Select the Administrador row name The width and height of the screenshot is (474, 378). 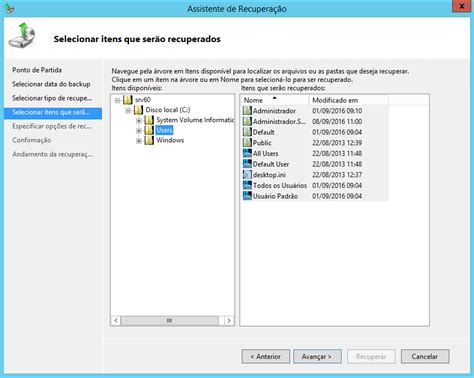pos(274,111)
